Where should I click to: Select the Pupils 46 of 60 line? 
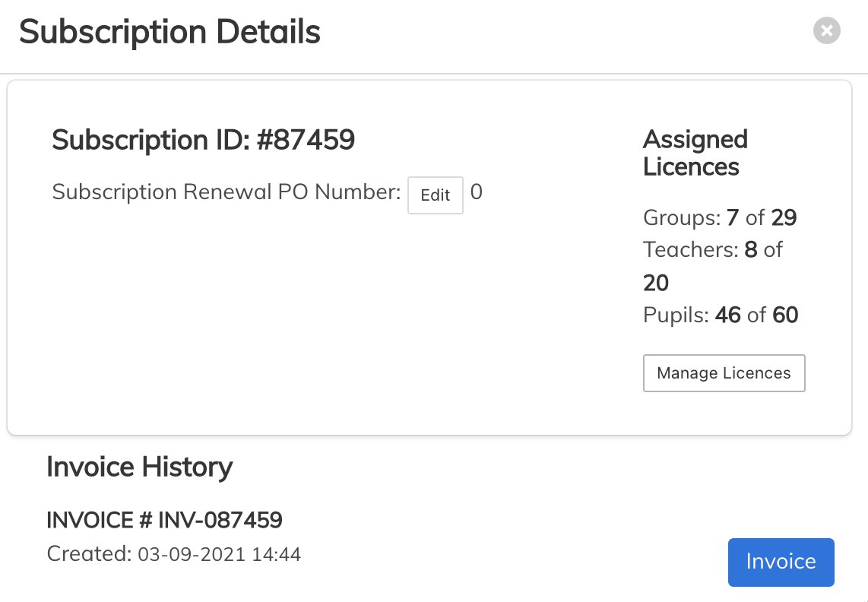point(721,315)
